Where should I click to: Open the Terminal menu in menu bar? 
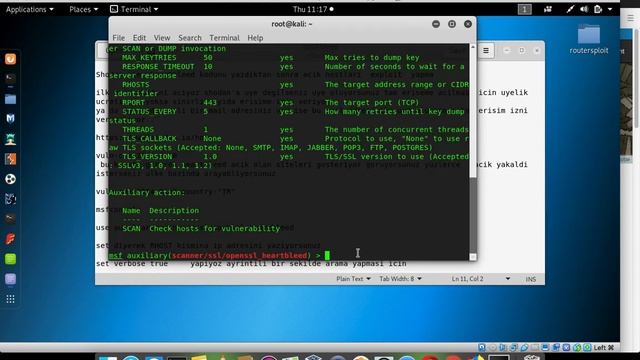[x=224, y=38]
